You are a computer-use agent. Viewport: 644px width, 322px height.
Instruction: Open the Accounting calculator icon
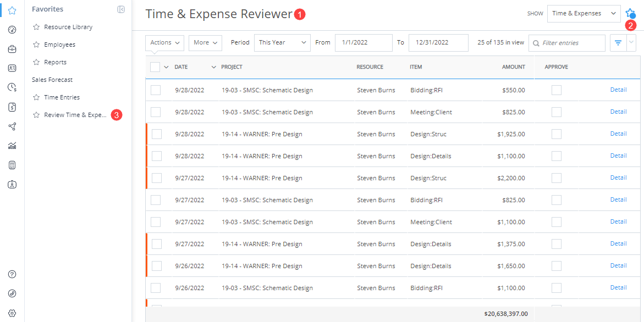[12, 165]
